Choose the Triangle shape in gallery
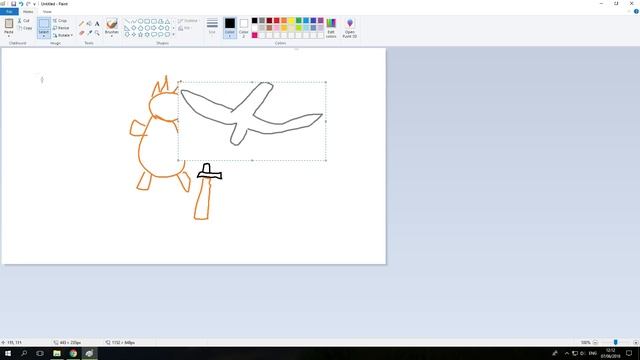Screen dimensions: 640x360 point(167,21)
